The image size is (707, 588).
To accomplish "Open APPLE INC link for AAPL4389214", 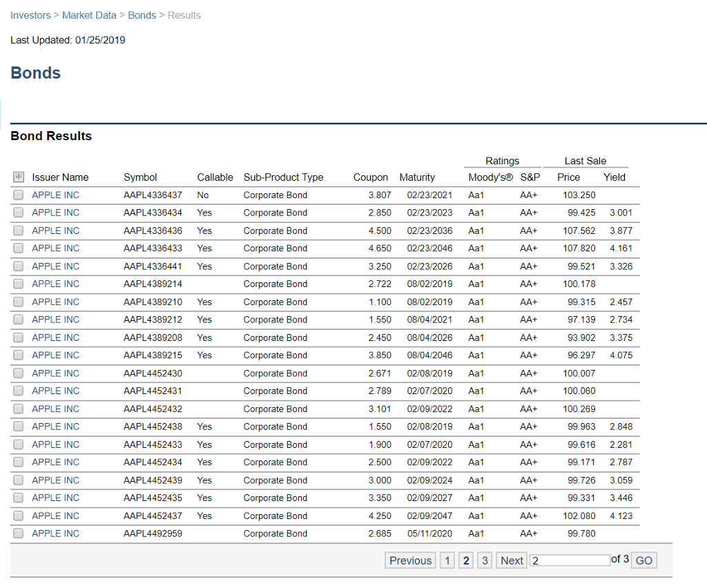I will click(x=55, y=284).
